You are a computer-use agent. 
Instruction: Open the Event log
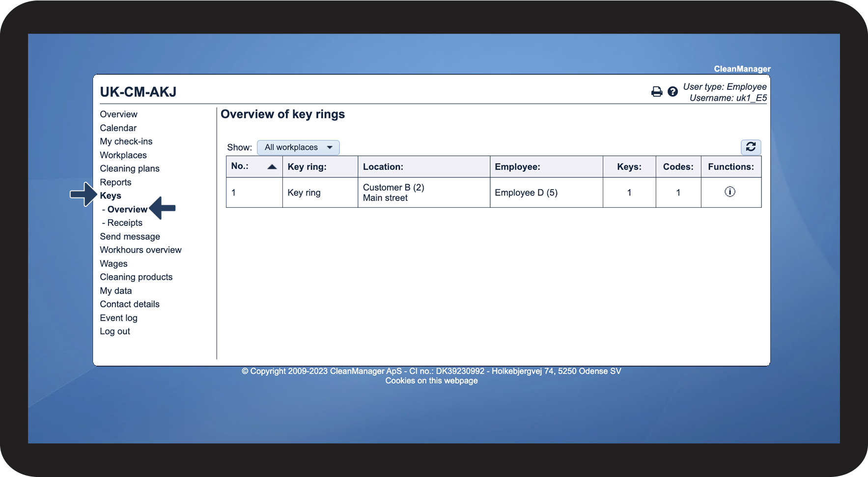click(x=119, y=318)
